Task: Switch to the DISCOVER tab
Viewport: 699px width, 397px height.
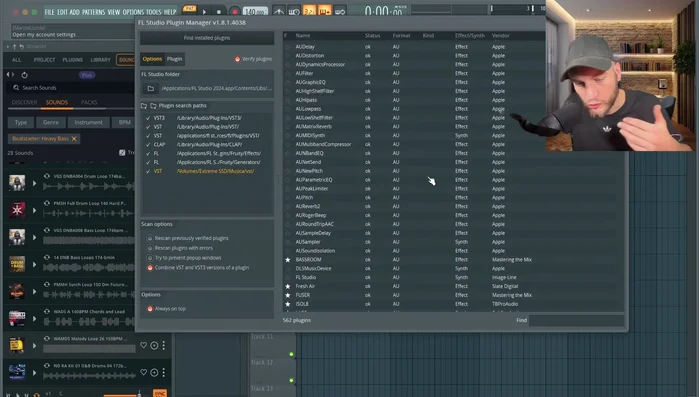Action: [x=25, y=102]
